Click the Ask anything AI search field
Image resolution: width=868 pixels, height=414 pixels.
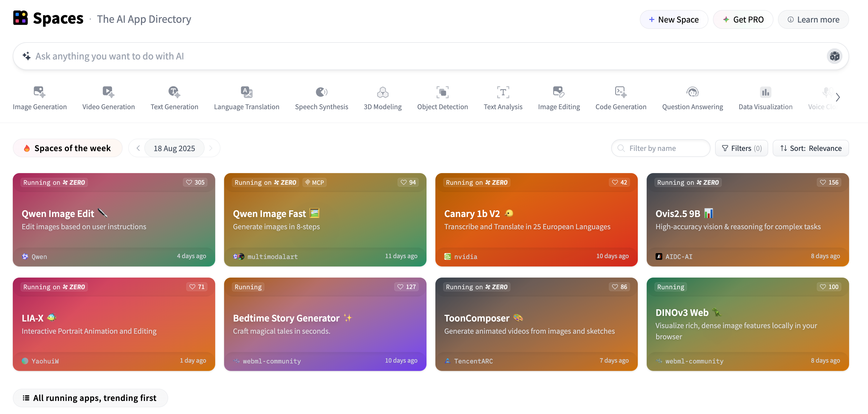pos(431,56)
